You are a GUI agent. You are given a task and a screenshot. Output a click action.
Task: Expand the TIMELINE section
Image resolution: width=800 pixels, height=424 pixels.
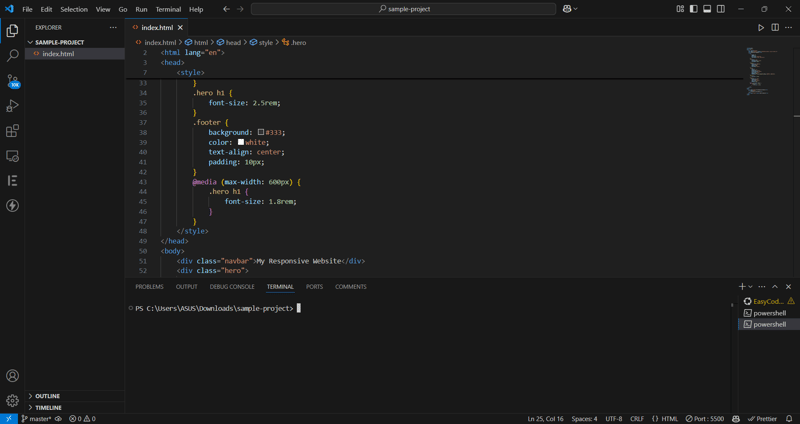point(48,408)
